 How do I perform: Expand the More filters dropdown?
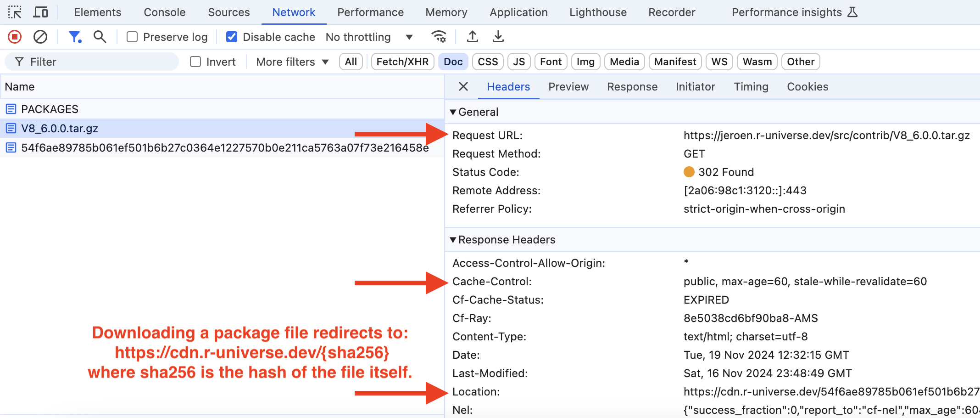(292, 62)
